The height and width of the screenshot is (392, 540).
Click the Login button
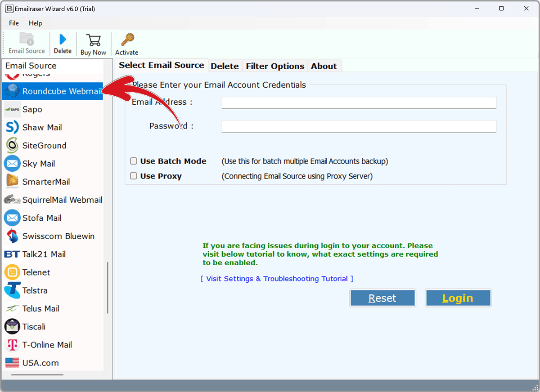click(x=458, y=298)
